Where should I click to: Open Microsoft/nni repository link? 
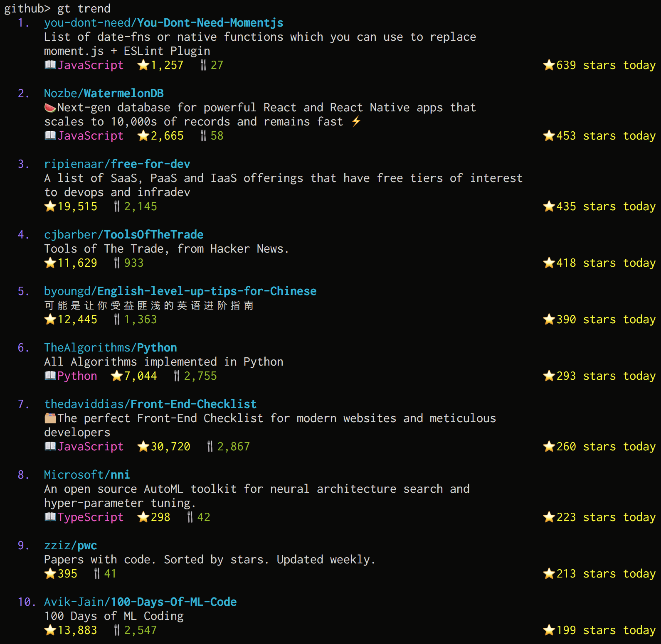click(87, 475)
